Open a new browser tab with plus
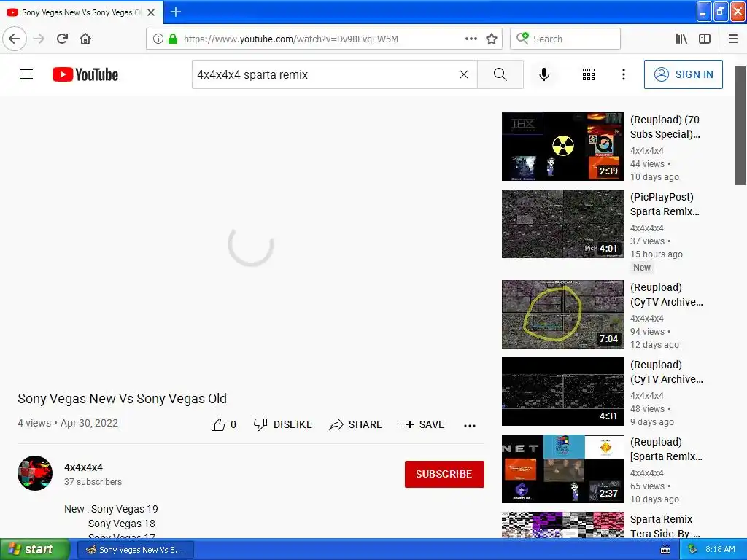The height and width of the screenshot is (560, 747). (176, 12)
